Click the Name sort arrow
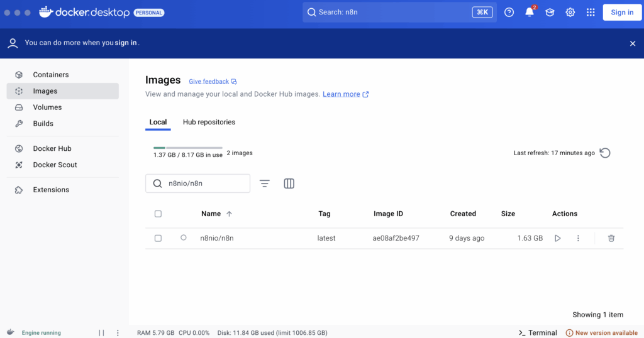Viewport: 644px width, 338px height. tap(229, 214)
